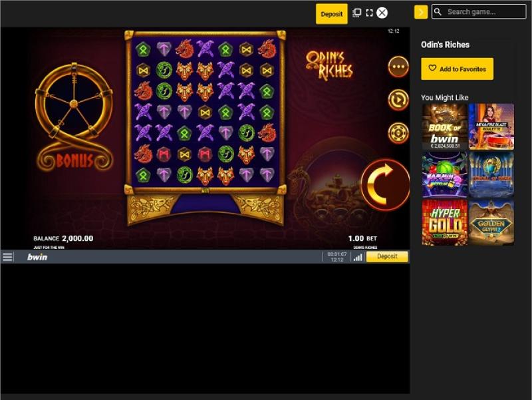Enter fullscreen mode from the top bar
Viewport: 532px width, 400px height.
tap(369, 13)
